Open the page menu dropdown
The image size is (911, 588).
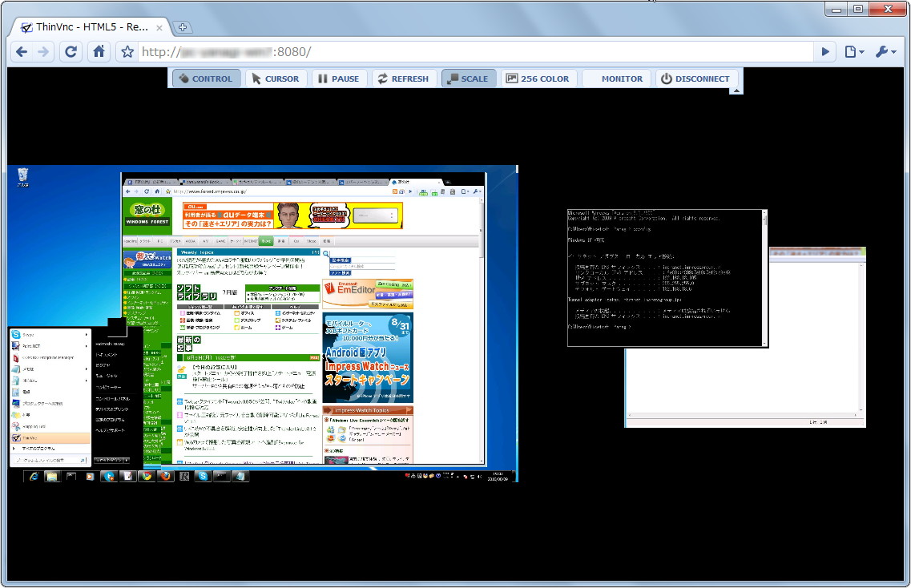tap(853, 52)
